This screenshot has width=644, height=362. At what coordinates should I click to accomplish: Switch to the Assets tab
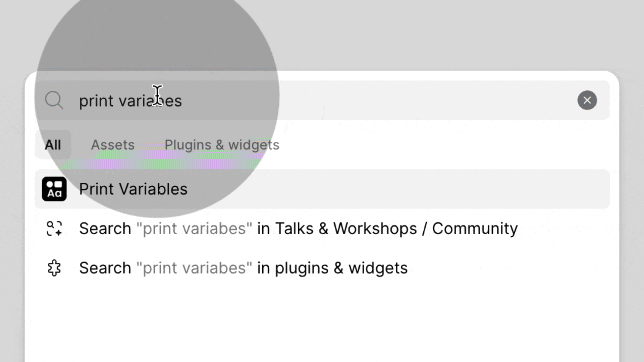[x=113, y=145]
